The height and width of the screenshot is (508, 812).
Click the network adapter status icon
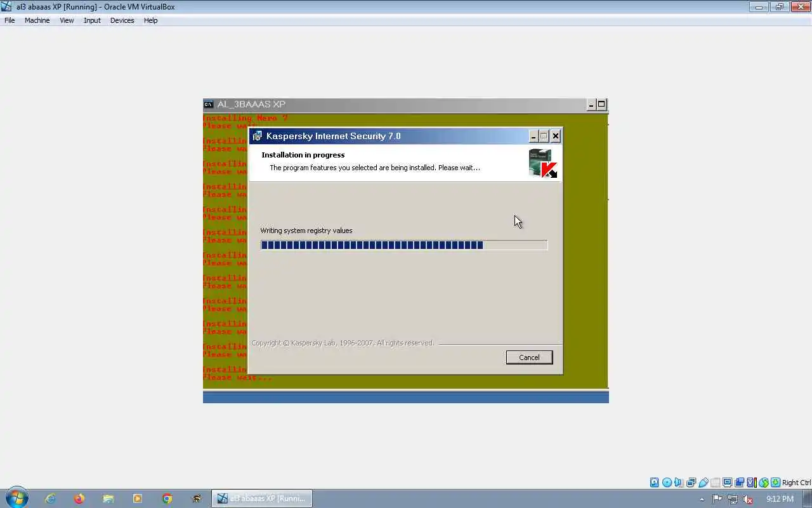click(x=691, y=483)
